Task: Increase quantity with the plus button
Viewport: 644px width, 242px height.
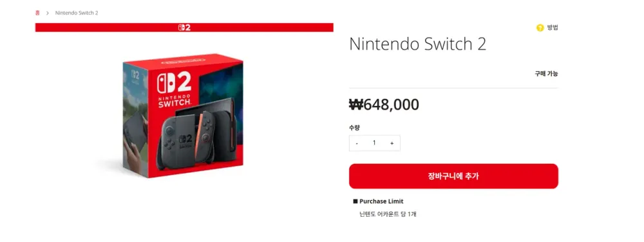Action: pyautogui.click(x=392, y=143)
